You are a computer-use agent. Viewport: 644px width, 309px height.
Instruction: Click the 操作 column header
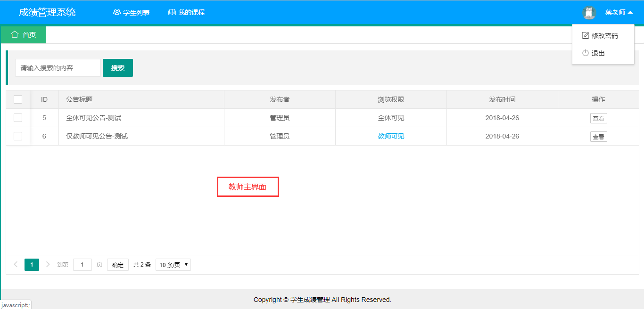point(598,99)
